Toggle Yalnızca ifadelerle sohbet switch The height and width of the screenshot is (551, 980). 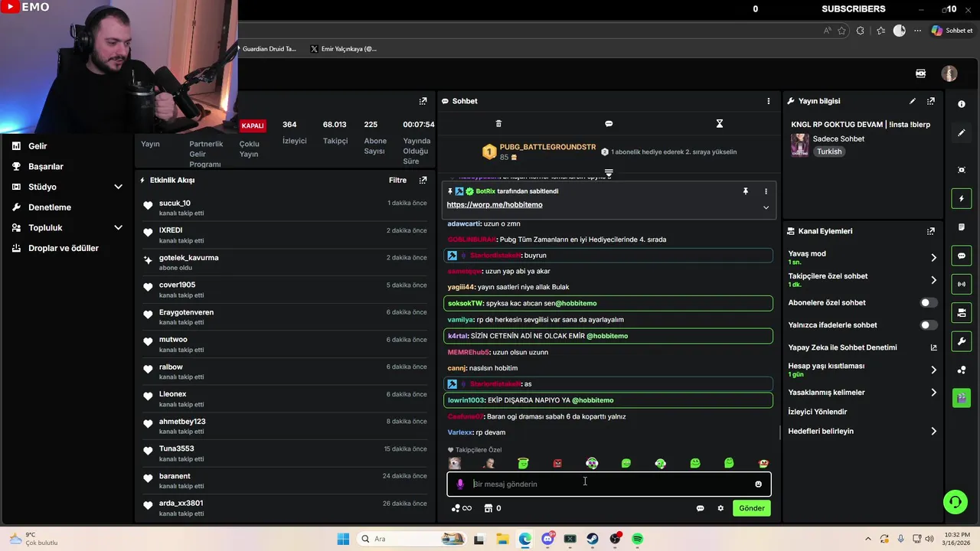[928, 325]
